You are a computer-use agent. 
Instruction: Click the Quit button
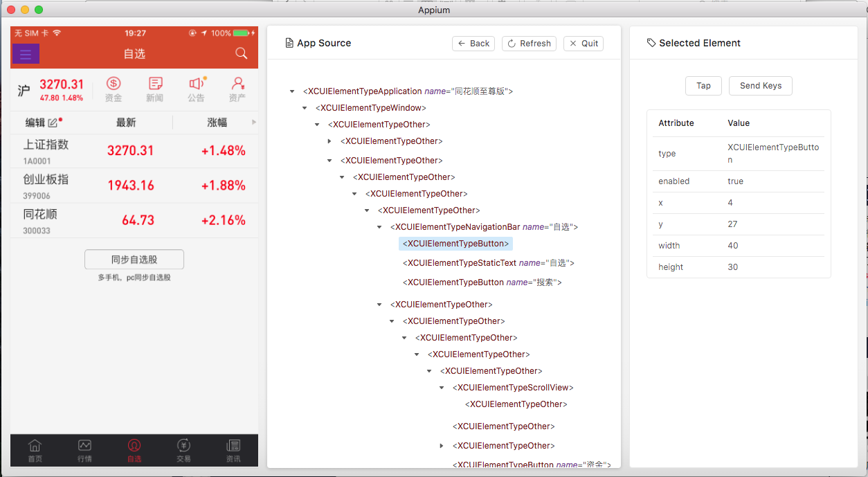(x=584, y=43)
